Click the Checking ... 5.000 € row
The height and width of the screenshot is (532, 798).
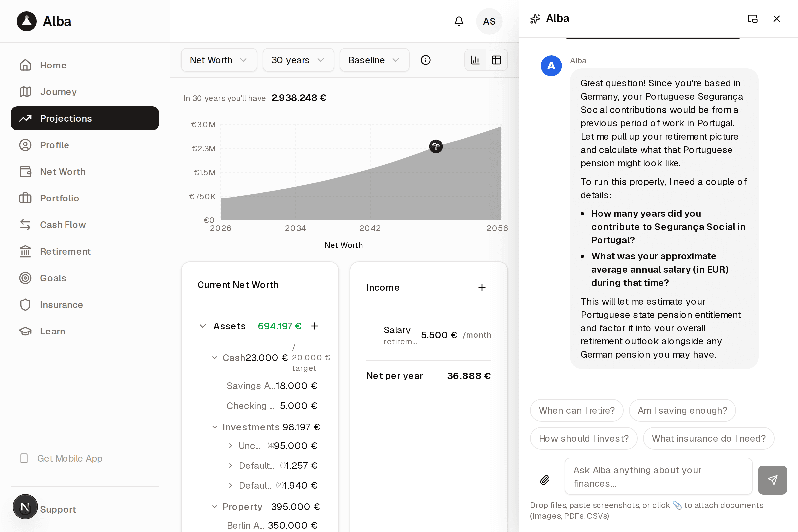tap(272, 406)
